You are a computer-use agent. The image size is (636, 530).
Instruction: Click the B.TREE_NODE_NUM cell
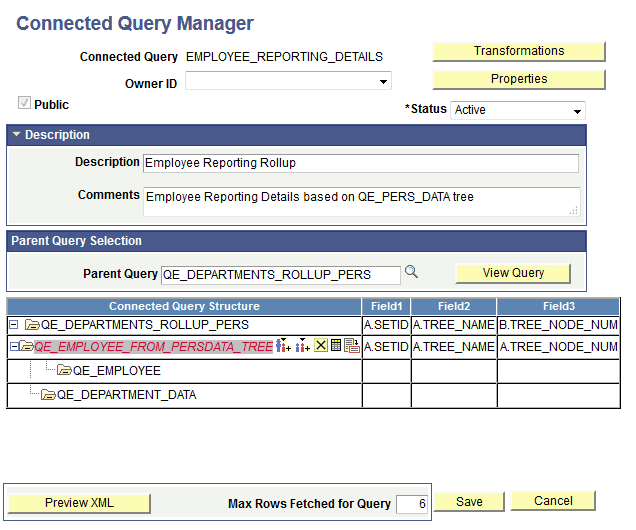(x=559, y=325)
